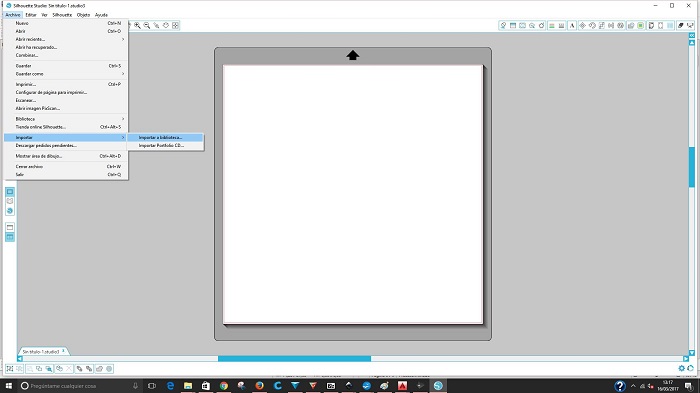Open the Offset panel green square icon
Image resolution: width=700 pixels, height=393 pixels.
pos(641,25)
